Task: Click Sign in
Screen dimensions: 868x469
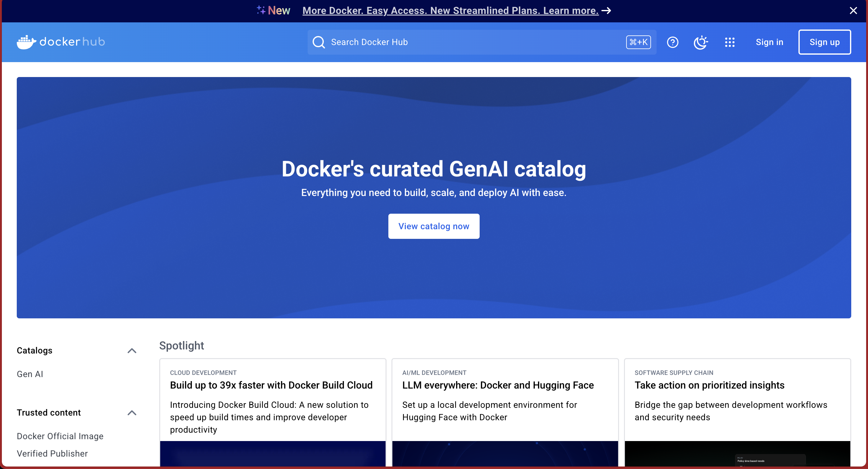Action: tap(769, 42)
